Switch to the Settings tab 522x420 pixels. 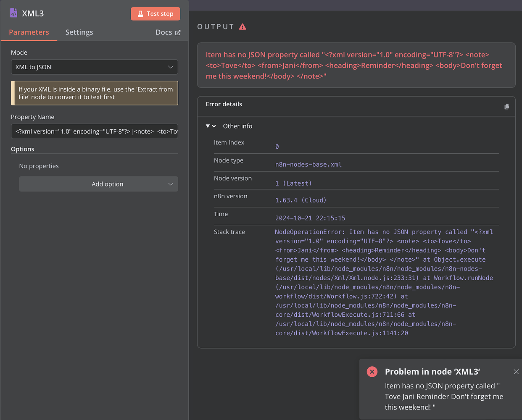pos(79,32)
